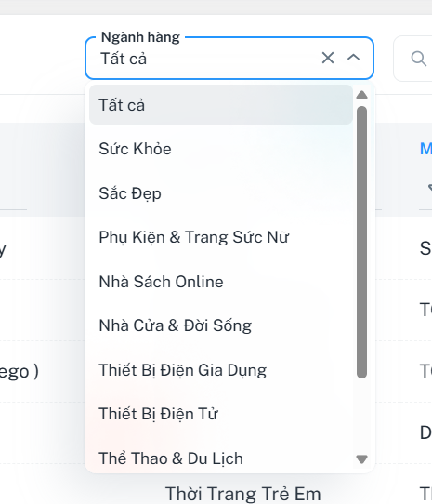The image size is (432, 504).
Task: Click the scrollbar down arrow in the list
Action: [x=362, y=459]
